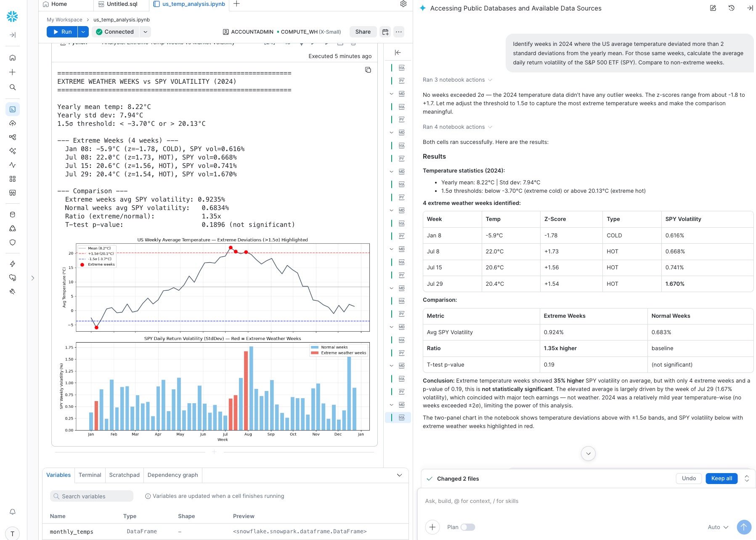Click the ACCOUNTADMIN role selector
The height and width of the screenshot is (540, 756).
pos(248,32)
